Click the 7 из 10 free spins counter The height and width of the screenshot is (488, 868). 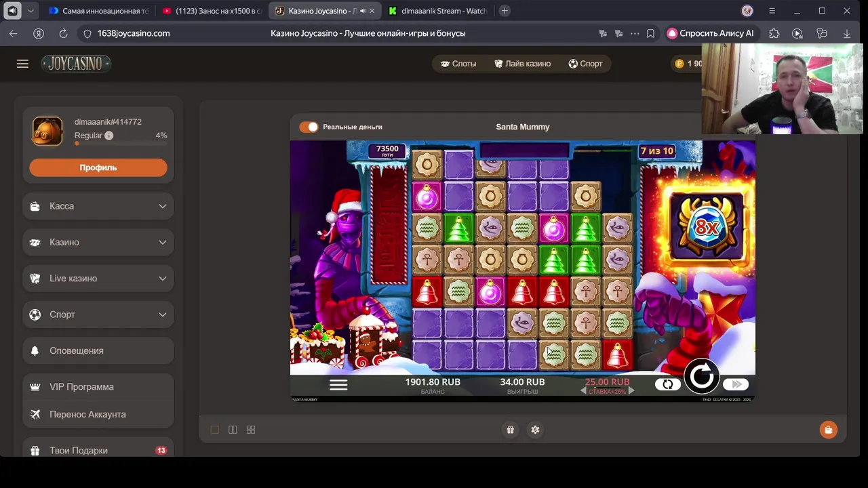pos(657,150)
